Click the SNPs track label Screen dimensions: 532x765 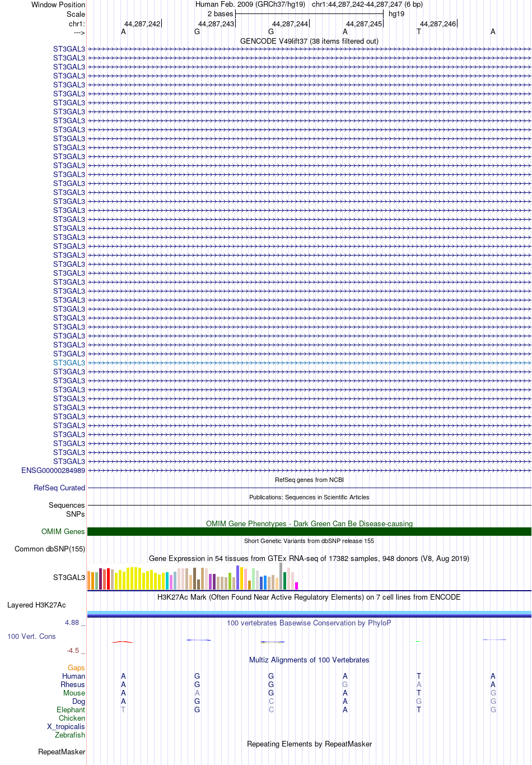[x=75, y=514]
